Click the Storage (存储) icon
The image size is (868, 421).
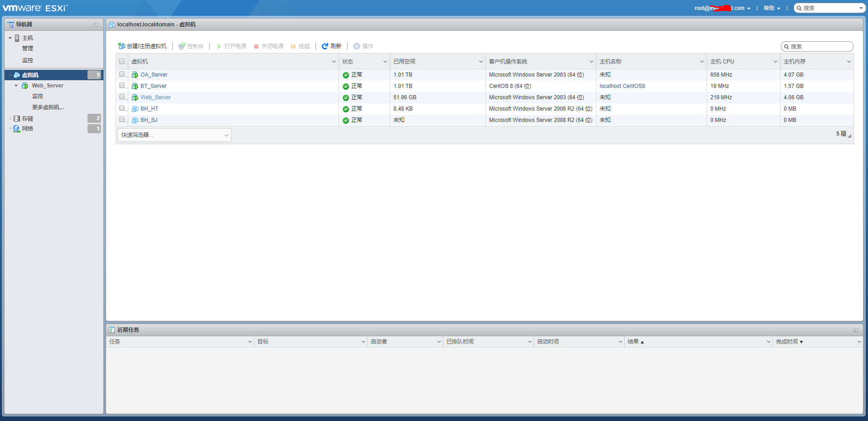pos(17,119)
